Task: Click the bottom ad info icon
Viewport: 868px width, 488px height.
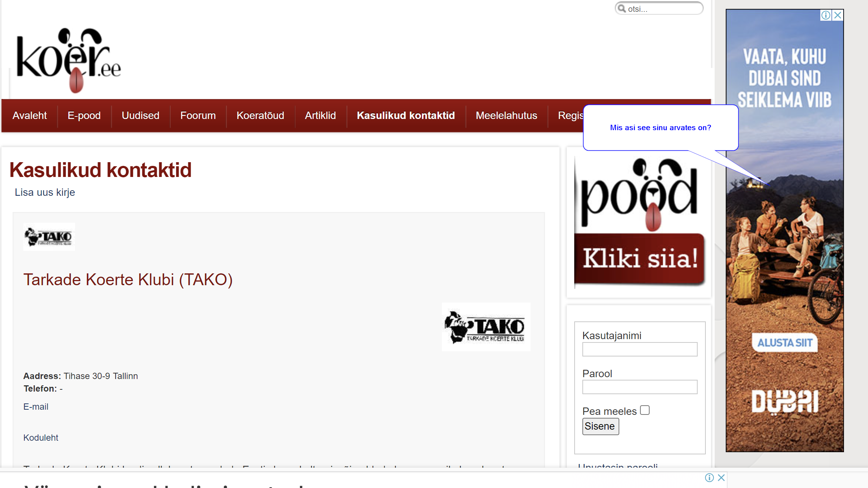Action: tap(709, 478)
